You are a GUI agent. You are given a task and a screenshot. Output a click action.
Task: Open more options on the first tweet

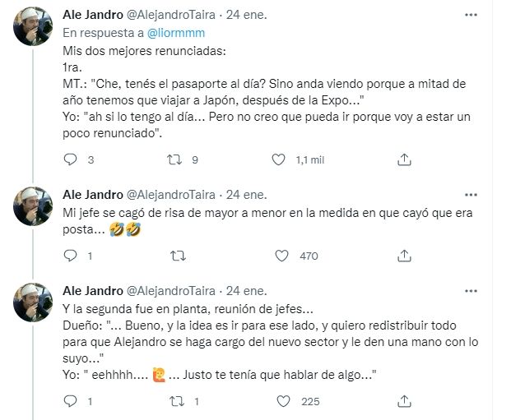coord(470,15)
